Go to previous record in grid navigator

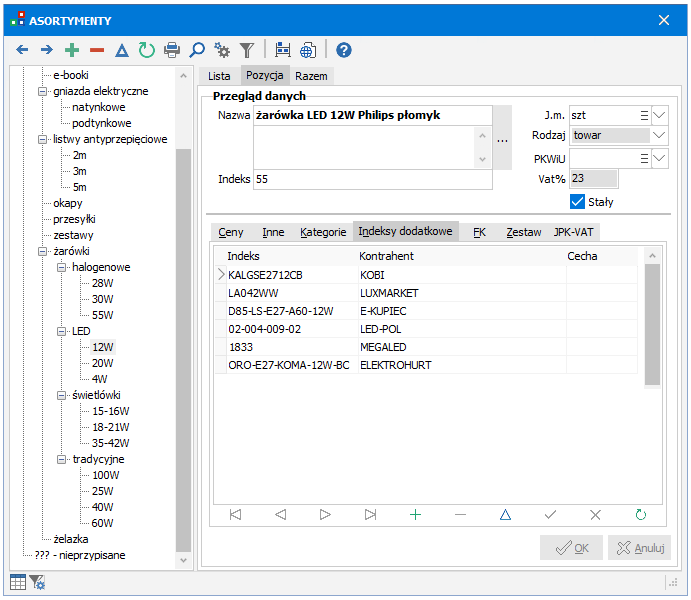pos(280,514)
